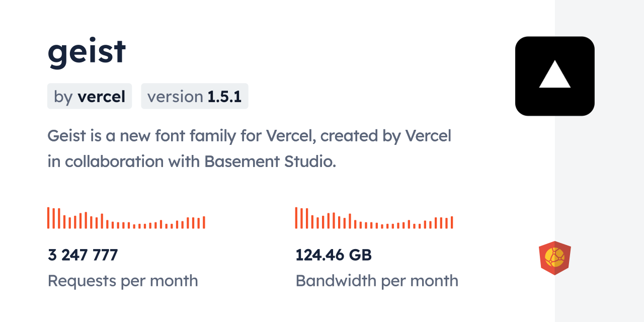Open the 'Basement Studio' mention
The height and width of the screenshot is (322, 644).
pyautogui.click(x=270, y=162)
